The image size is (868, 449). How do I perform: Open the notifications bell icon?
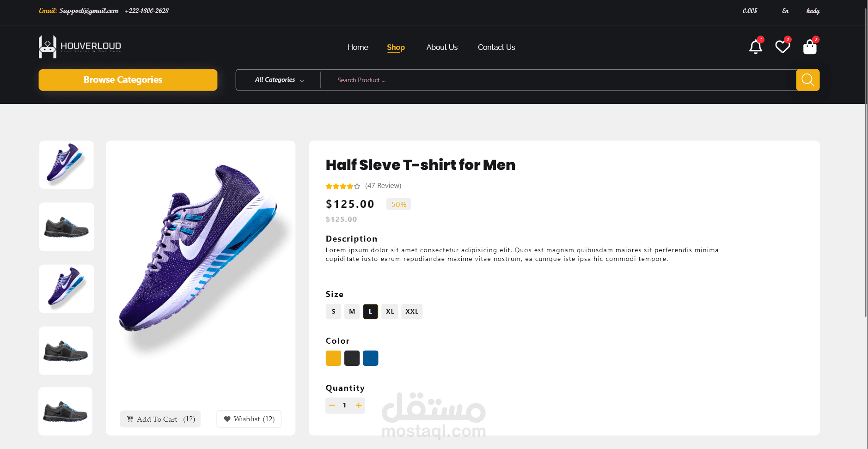756,47
